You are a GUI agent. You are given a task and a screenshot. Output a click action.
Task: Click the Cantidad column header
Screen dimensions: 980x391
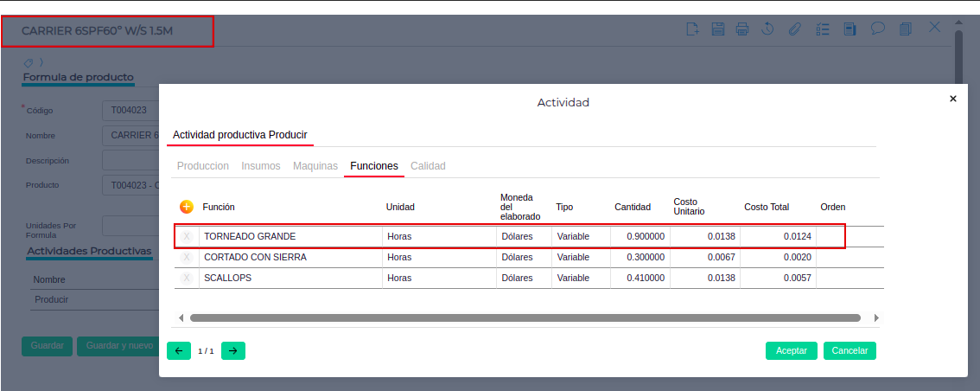click(633, 207)
